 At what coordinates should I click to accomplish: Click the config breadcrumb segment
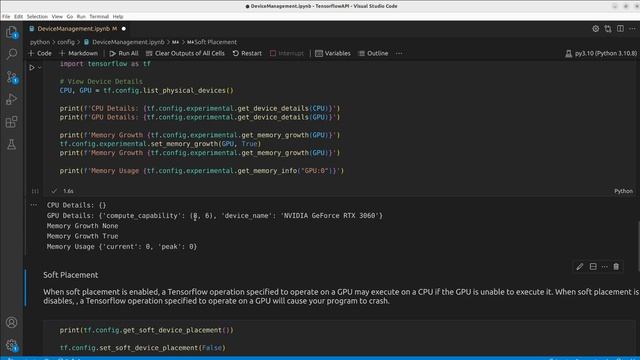[66, 42]
